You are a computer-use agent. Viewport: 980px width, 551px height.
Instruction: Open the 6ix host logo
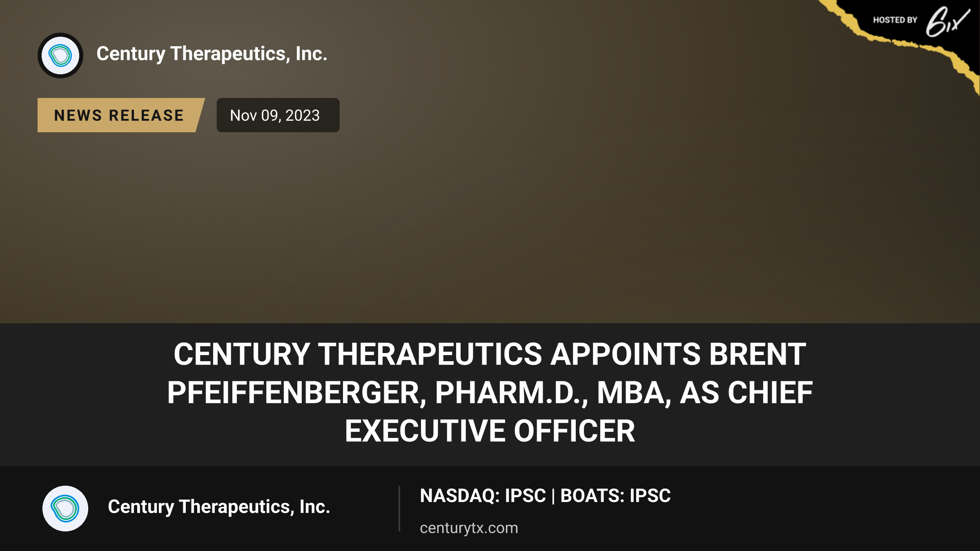[x=947, y=22]
